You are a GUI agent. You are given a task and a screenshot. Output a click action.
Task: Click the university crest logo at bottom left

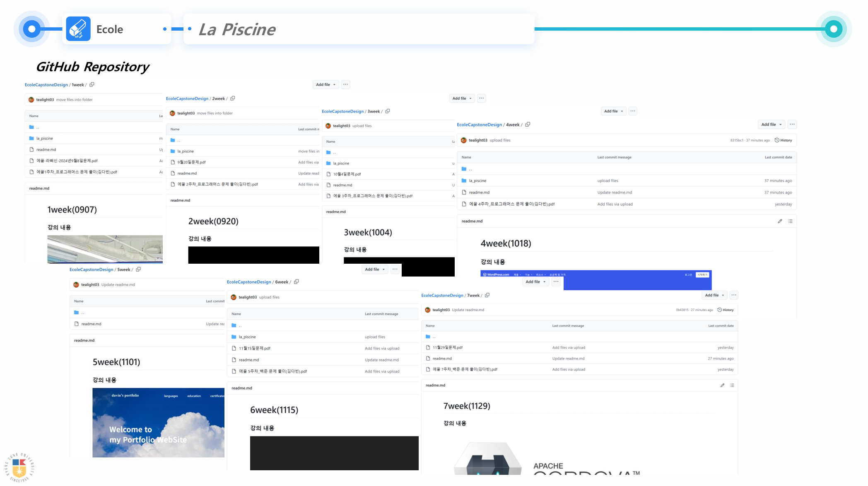(x=19, y=467)
